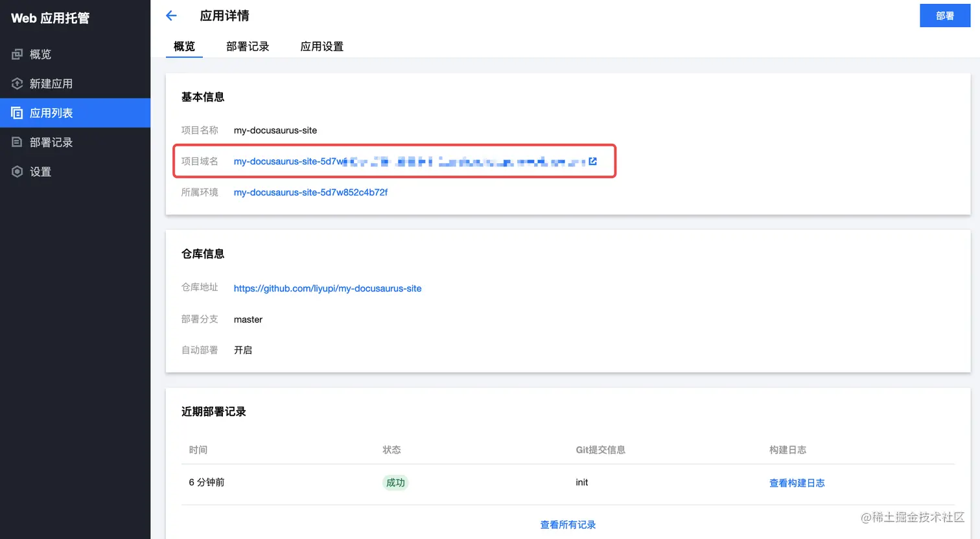Open project domain in new tab via external-link icon

[x=592, y=161]
